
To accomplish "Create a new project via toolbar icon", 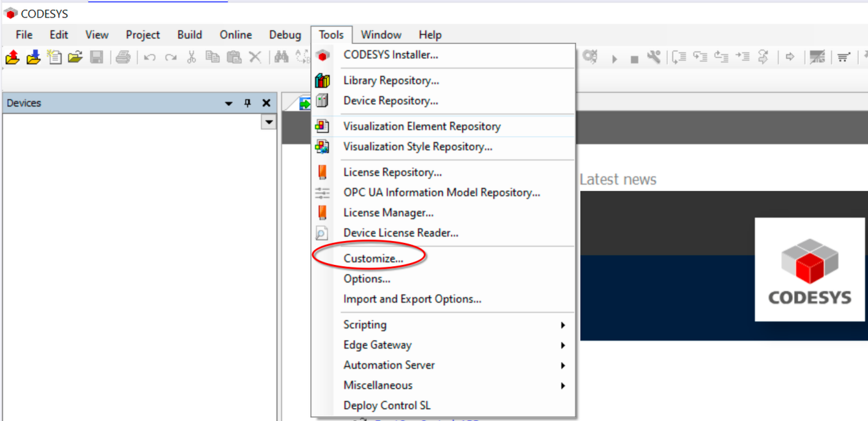I will click(54, 58).
